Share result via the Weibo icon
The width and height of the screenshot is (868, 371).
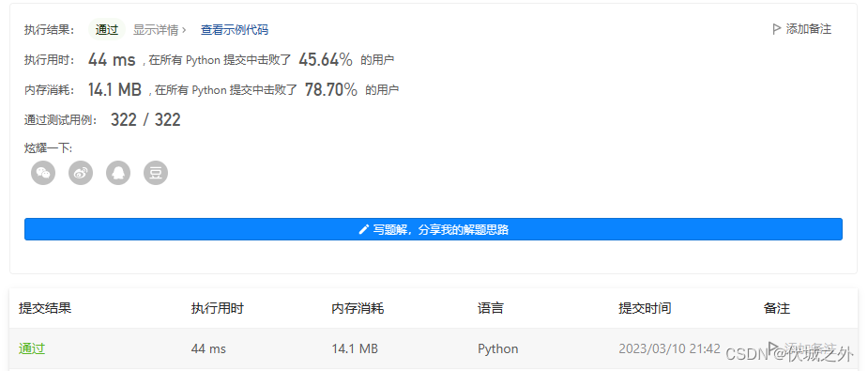pos(81,174)
